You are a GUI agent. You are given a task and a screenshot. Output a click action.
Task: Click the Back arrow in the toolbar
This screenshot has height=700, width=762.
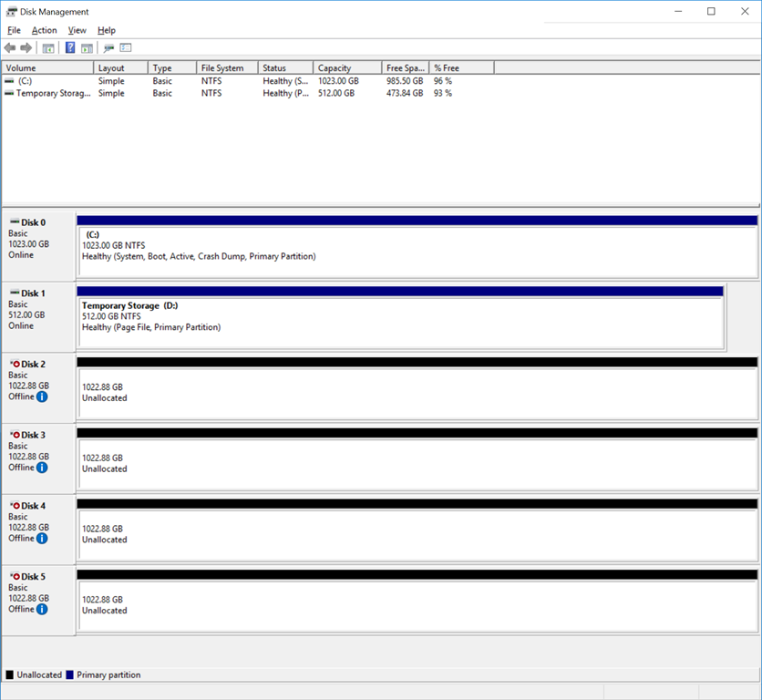click(x=10, y=47)
